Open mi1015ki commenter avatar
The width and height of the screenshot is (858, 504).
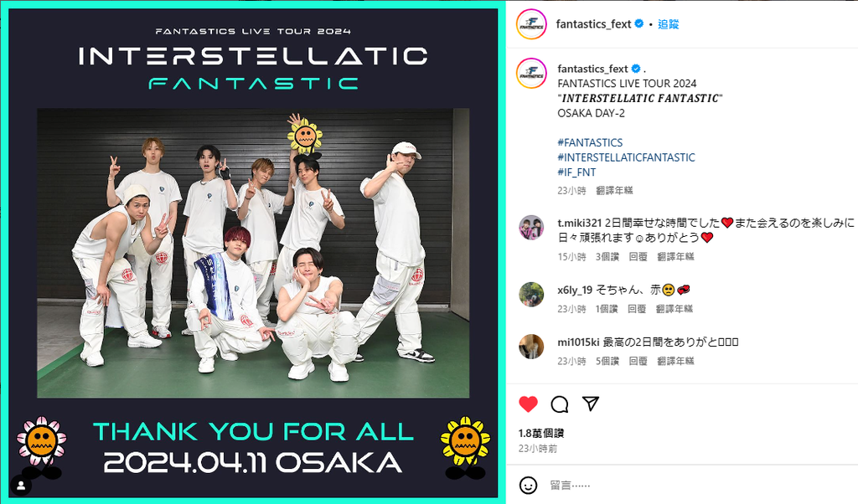(531, 347)
